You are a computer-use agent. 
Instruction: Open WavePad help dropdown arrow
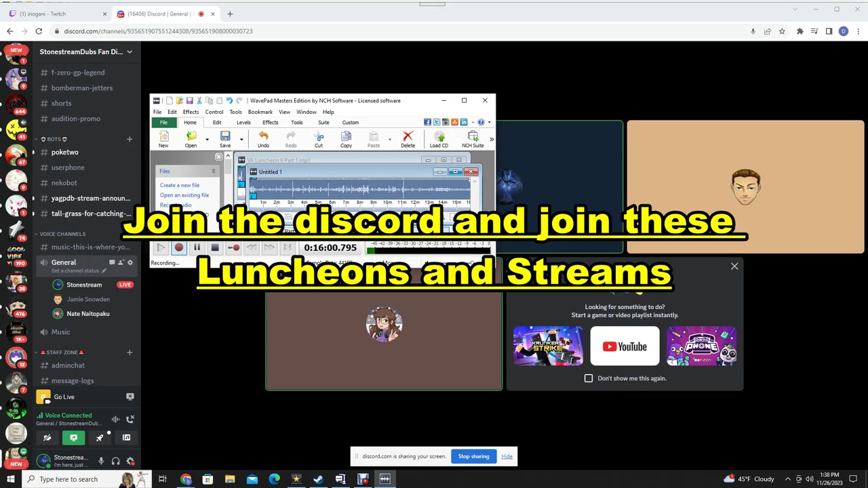[x=489, y=122]
